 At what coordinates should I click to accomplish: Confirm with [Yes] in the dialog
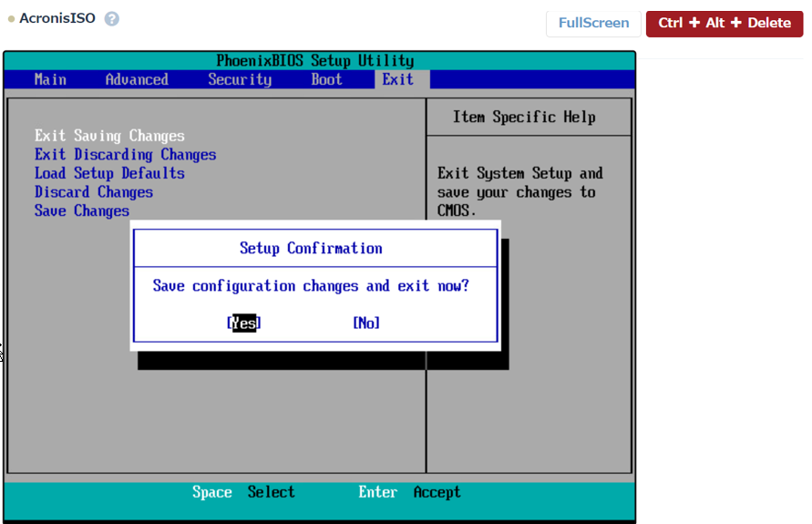pyautogui.click(x=243, y=324)
